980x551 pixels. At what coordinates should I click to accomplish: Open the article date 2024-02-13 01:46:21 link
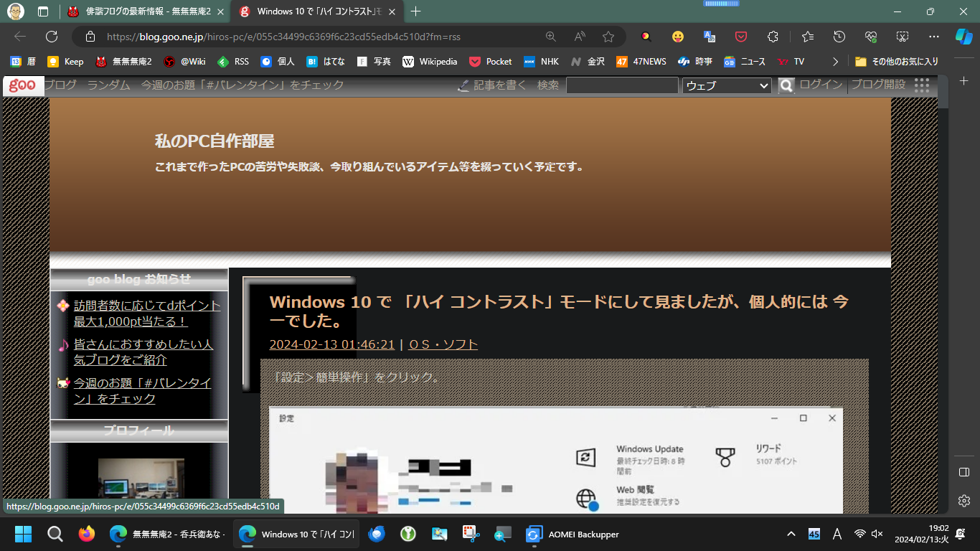point(332,344)
